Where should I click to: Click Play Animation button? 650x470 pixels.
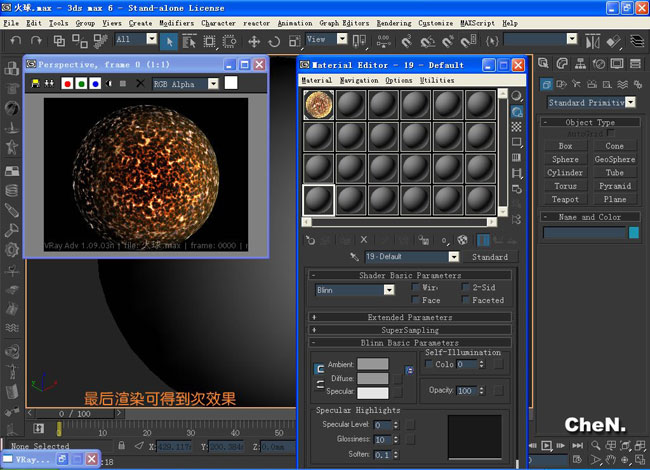tap(547, 446)
